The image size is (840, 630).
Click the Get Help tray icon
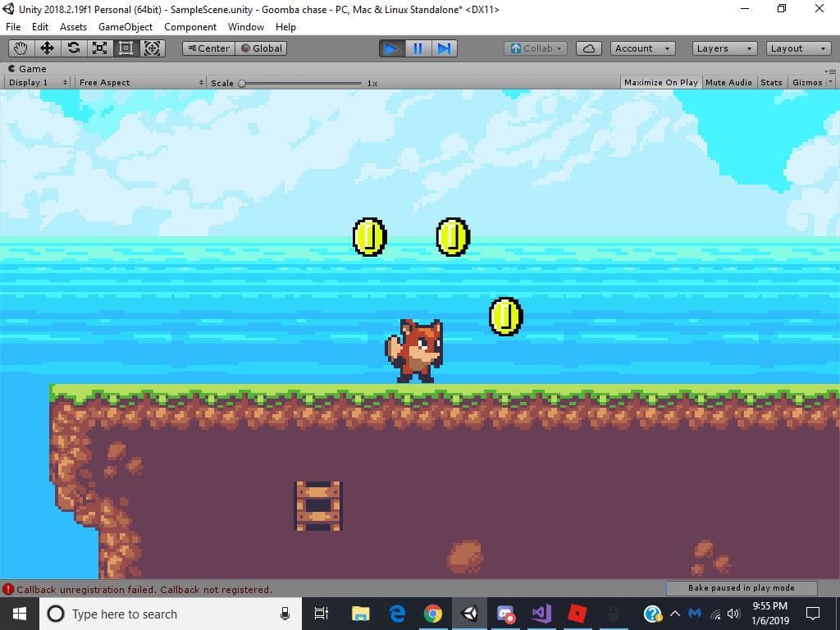tap(652, 614)
